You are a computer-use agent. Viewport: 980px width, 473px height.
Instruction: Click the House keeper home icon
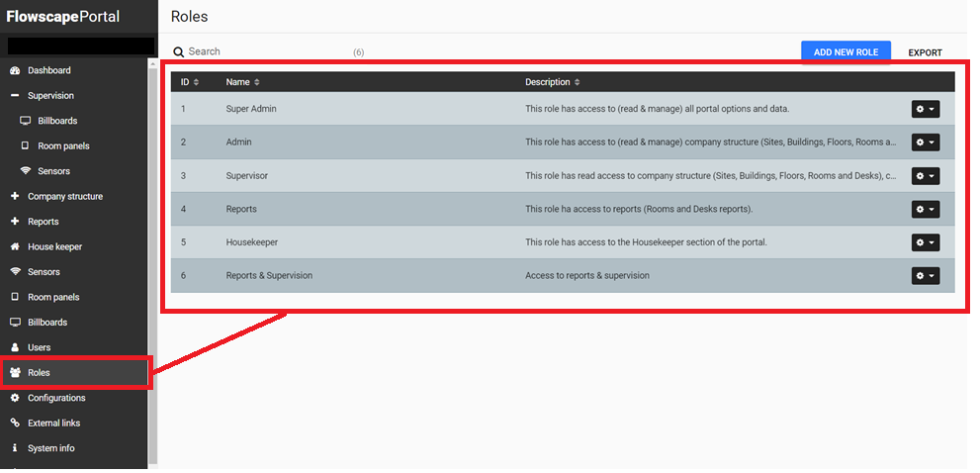(x=16, y=246)
